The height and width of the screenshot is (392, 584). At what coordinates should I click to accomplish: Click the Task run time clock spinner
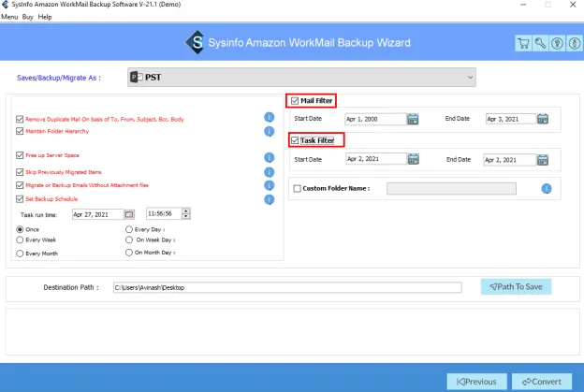tap(186, 213)
